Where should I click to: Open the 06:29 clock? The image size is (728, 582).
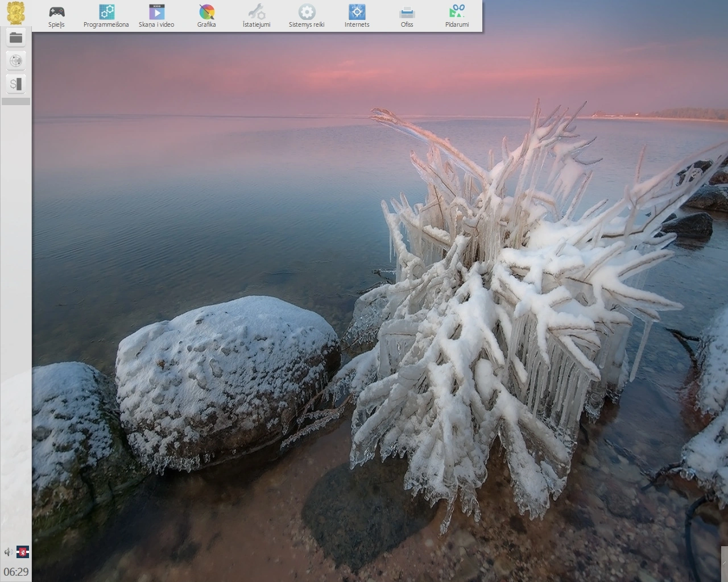pyautogui.click(x=16, y=572)
